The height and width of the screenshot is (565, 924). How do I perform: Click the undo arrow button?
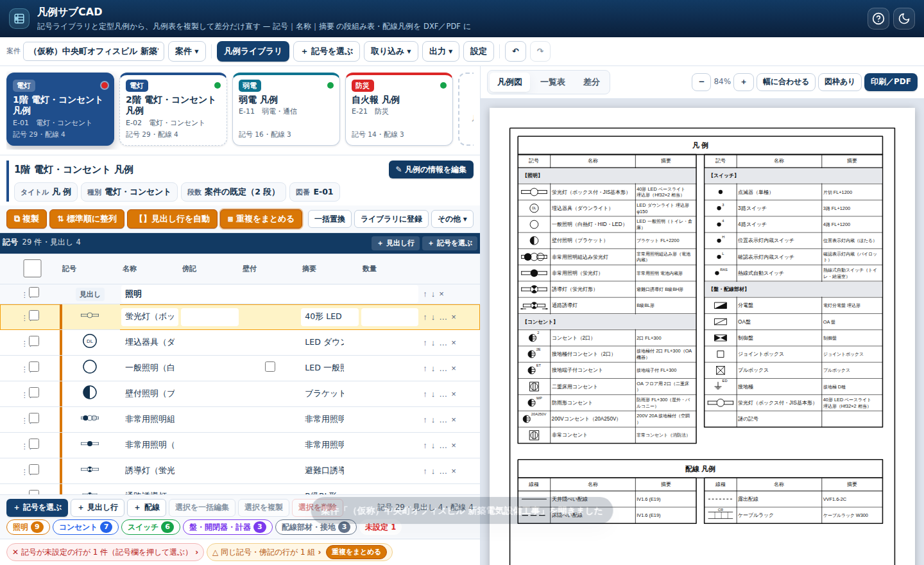coord(516,51)
